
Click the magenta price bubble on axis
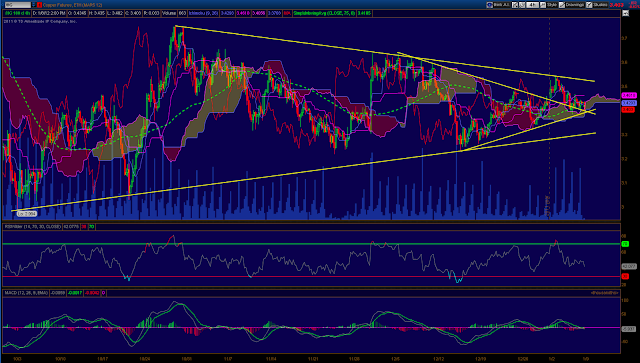(x=629, y=95)
